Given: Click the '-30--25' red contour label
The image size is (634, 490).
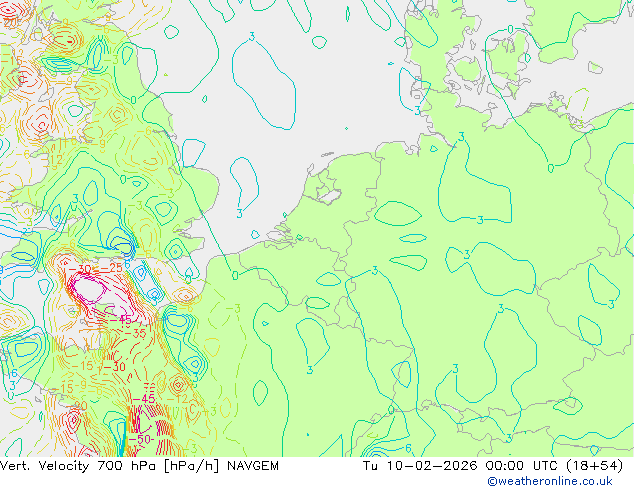Looking at the screenshot, I should (96, 268).
